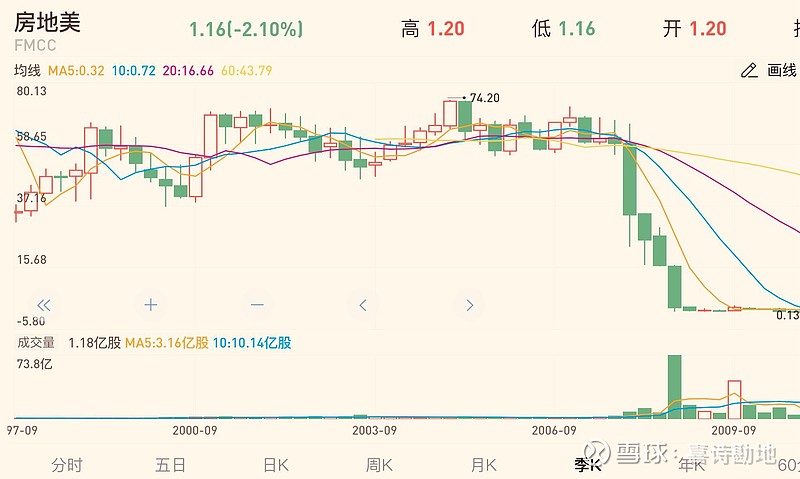The image size is (800, 479).
Task: Switch to 五日 tab
Action: (170, 465)
